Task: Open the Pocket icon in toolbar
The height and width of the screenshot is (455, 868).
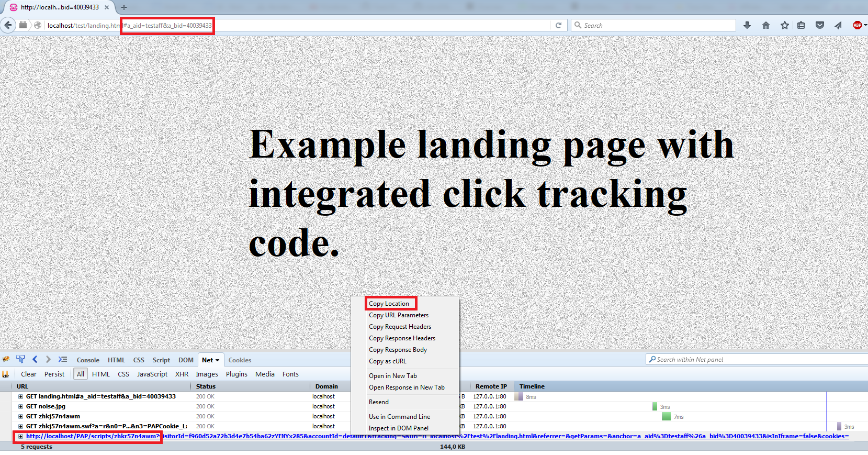Action: [x=820, y=25]
